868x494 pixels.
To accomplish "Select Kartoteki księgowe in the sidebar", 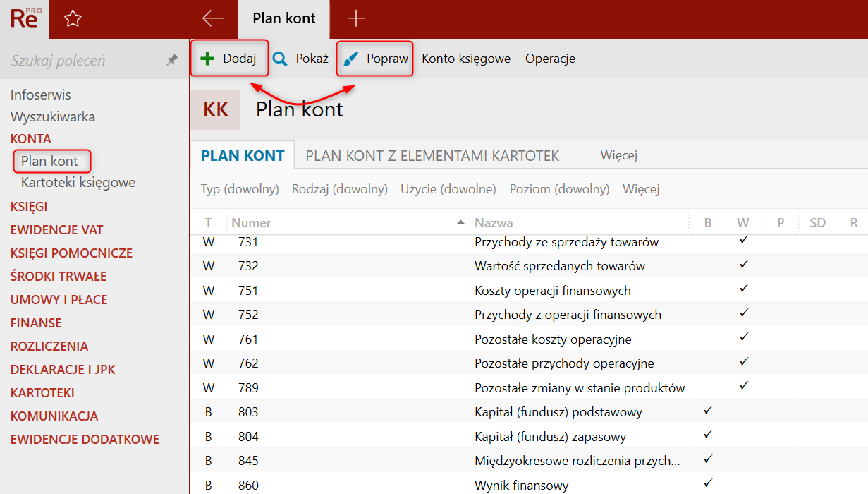I will pyautogui.click(x=78, y=183).
